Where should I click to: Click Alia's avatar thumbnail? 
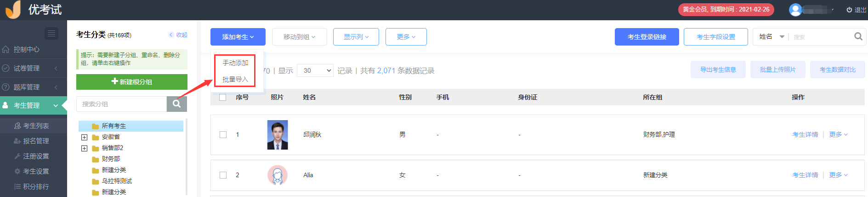pos(278,175)
